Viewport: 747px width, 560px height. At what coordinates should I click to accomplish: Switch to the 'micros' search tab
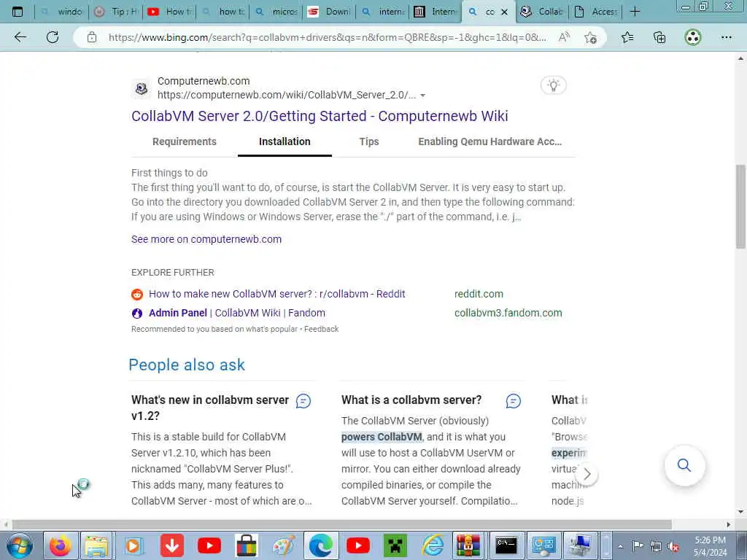point(276,12)
